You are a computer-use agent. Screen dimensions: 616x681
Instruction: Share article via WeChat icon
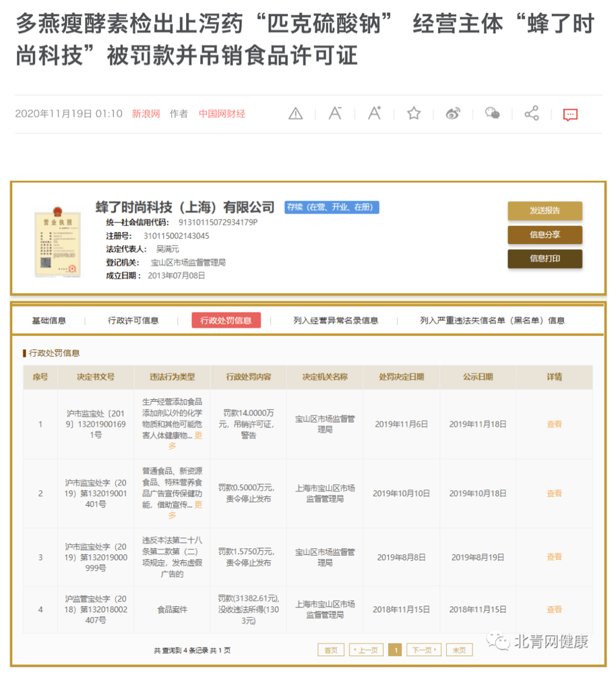click(492, 113)
